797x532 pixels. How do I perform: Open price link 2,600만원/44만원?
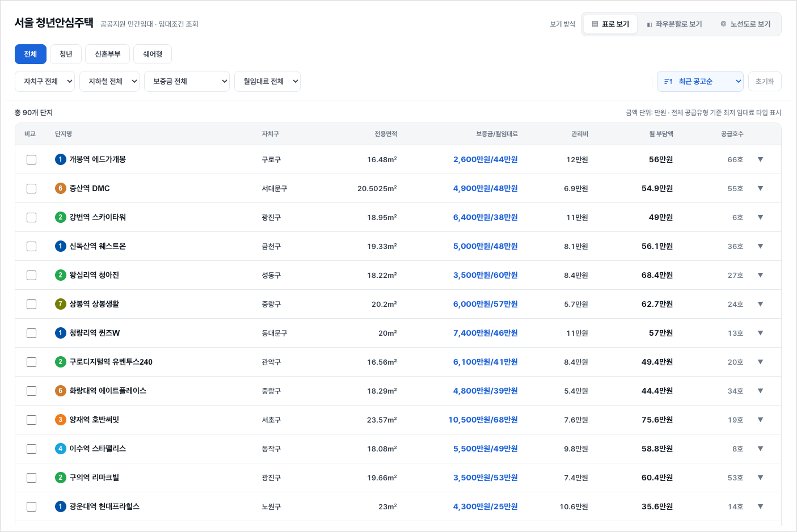pyautogui.click(x=486, y=159)
